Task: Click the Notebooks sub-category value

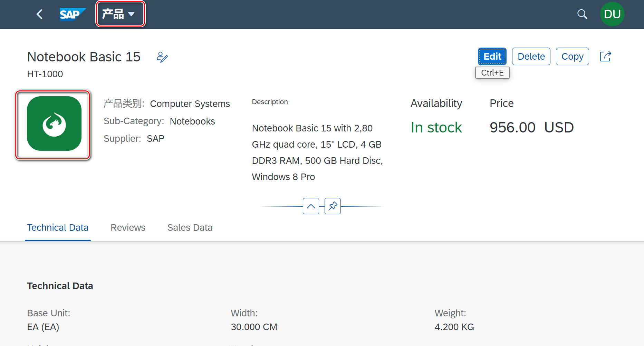Action: pos(192,121)
